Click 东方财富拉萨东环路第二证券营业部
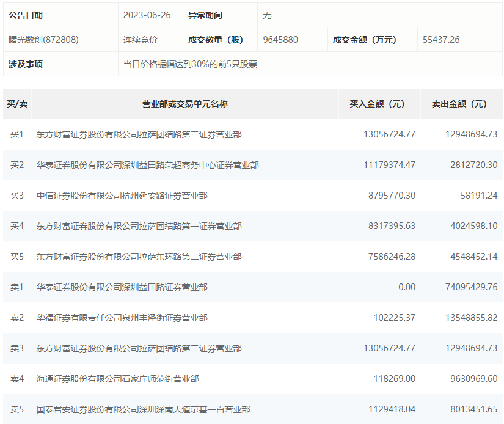The image size is (504, 424). click(139, 256)
